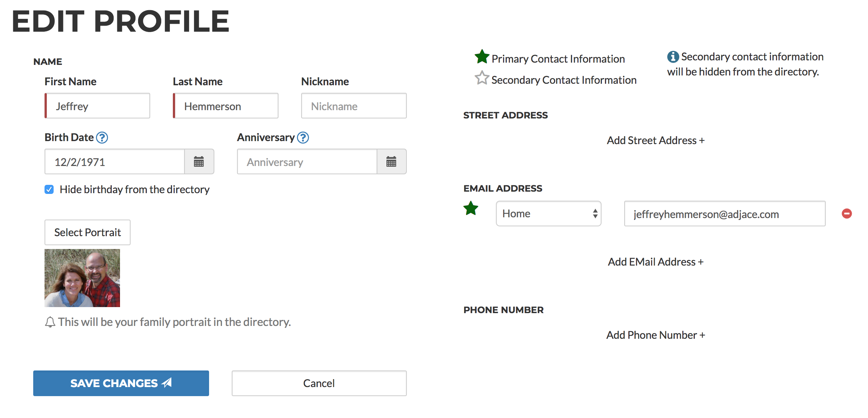Click the bell icon near the portrait note
Screen dimensions: 868x418
tap(51, 322)
